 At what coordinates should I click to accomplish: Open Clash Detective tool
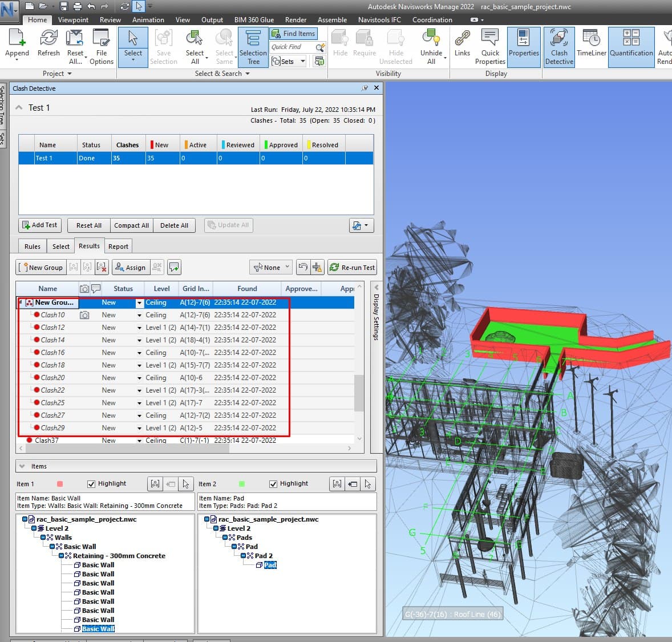559,46
